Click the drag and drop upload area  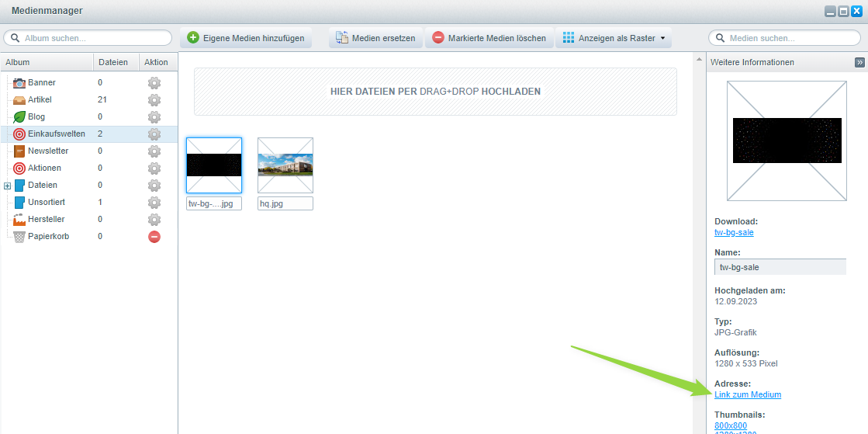[435, 92]
